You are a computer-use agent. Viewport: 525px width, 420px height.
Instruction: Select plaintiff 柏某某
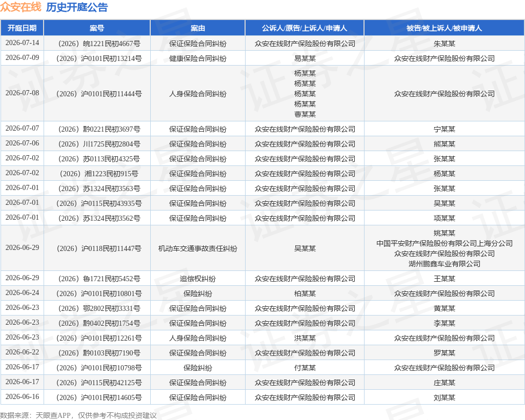305,293
